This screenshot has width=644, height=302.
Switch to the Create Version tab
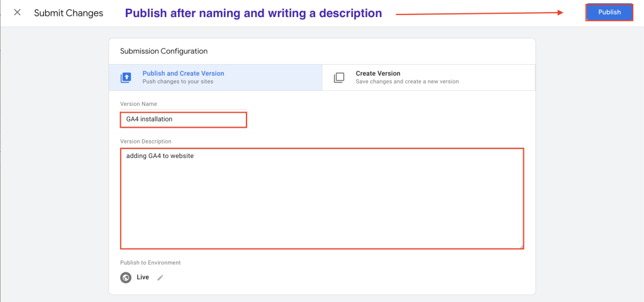point(428,77)
